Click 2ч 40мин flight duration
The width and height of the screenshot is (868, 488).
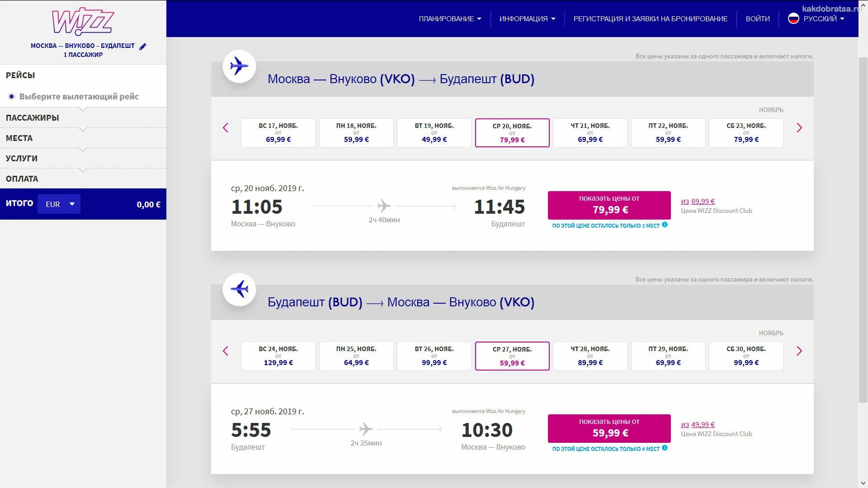click(x=384, y=220)
